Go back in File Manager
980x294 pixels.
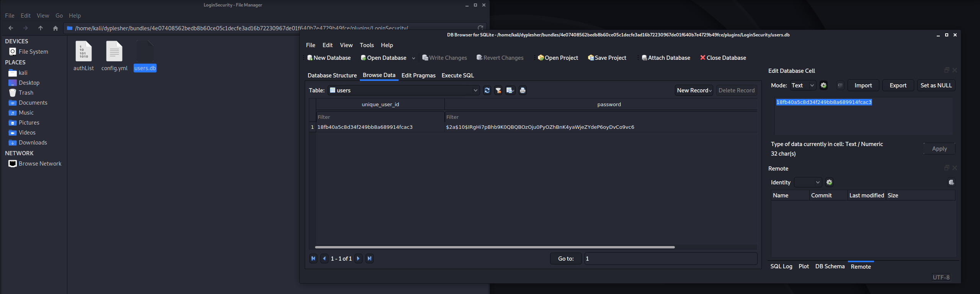11,28
